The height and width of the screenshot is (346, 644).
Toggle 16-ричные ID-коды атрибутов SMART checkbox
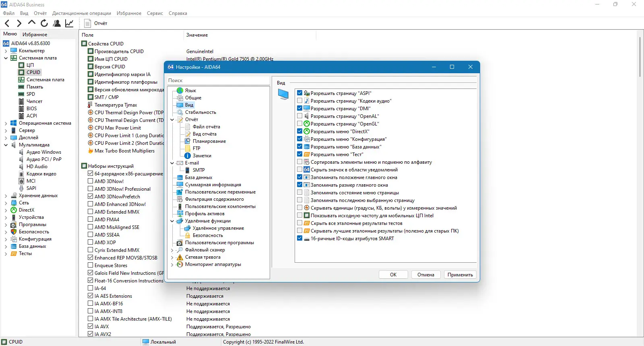tap(299, 238)
